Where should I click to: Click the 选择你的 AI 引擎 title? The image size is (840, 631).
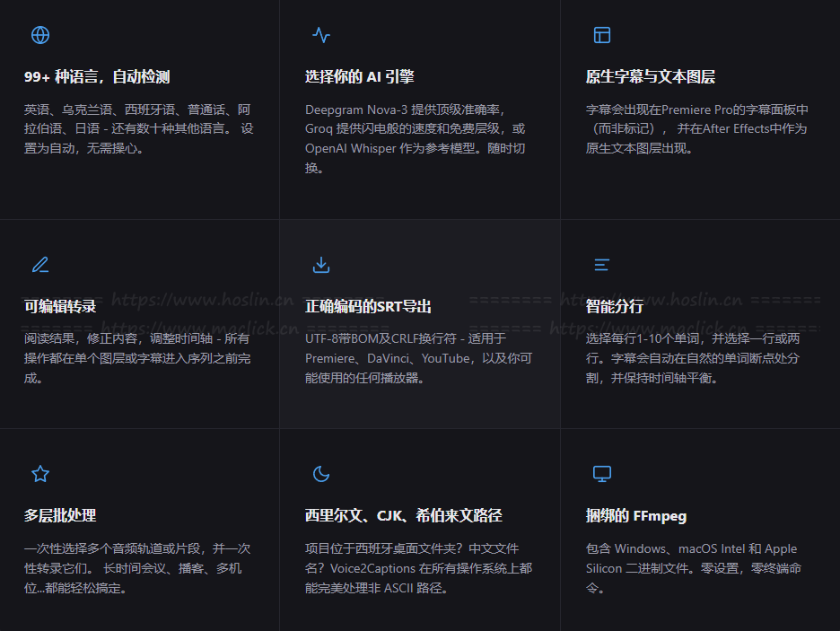pos(359,77)
